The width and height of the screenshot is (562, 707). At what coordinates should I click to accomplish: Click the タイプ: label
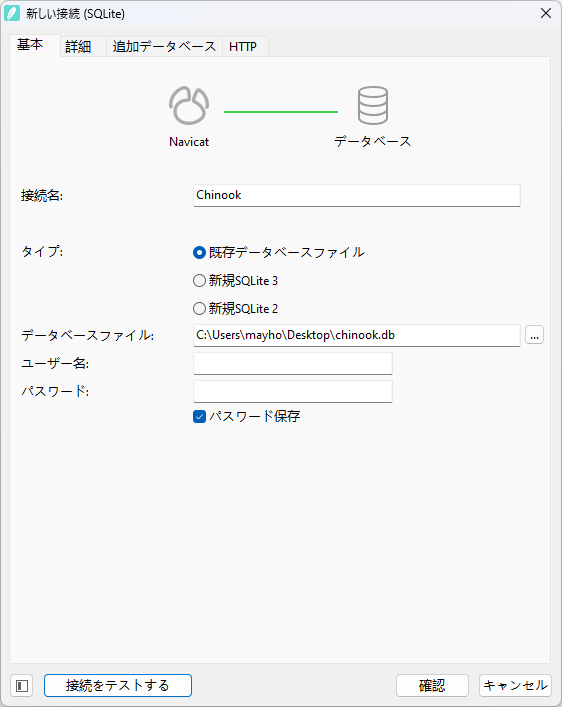click(x=42, y=252)
